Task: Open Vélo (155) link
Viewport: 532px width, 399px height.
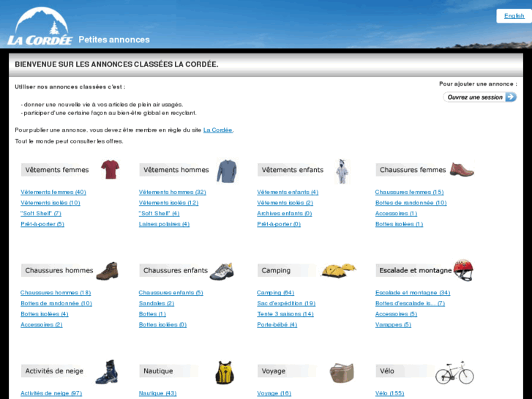Action: [x=390, y=393]
